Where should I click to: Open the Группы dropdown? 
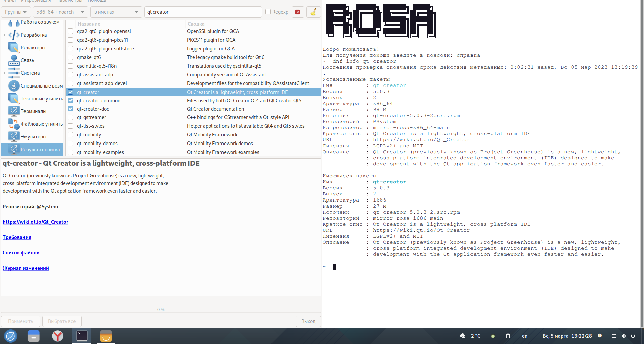(16, 12)
